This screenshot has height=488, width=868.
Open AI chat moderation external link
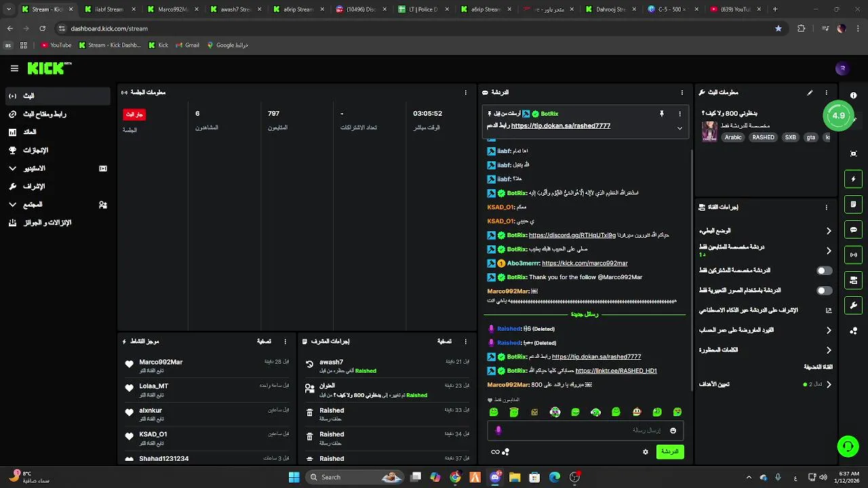pos(829,310)
